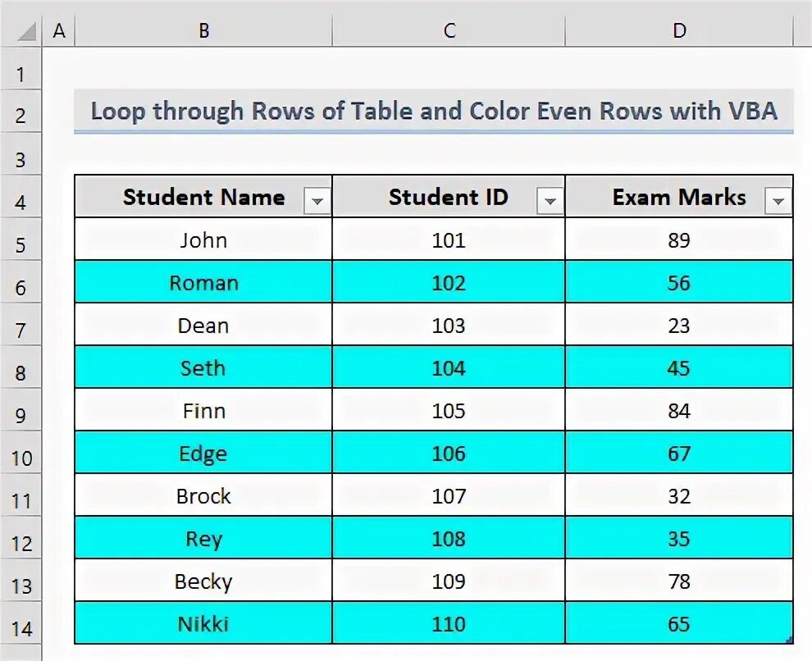
Task: Select column D header
Action: pyautogui.click(x=679, y=30)
